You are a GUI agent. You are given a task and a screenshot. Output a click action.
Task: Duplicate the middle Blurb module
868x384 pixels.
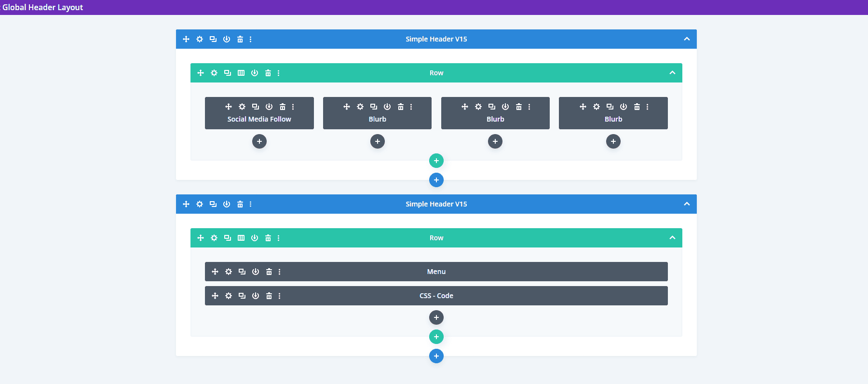tap(492, 107)
